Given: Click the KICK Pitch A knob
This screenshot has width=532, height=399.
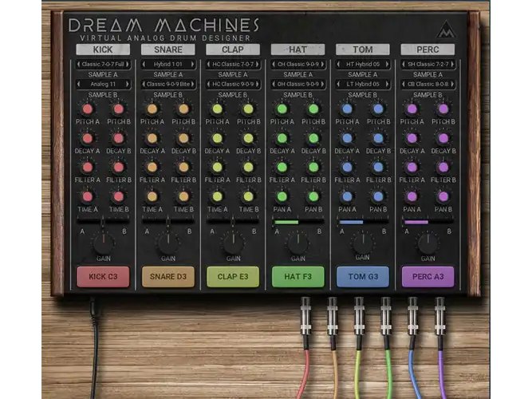Looking at the screenshot, I should (x=88, y=109).
